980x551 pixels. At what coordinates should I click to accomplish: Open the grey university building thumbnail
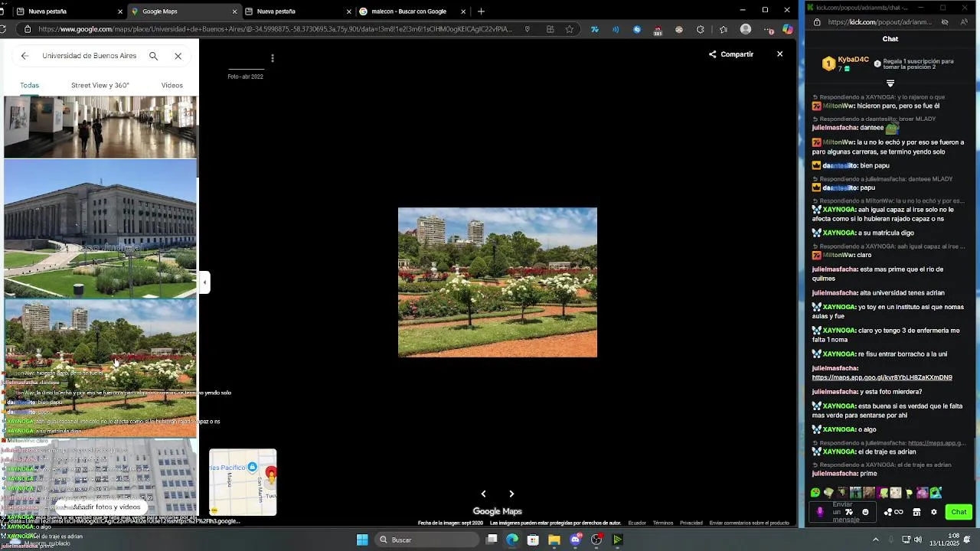100,228
